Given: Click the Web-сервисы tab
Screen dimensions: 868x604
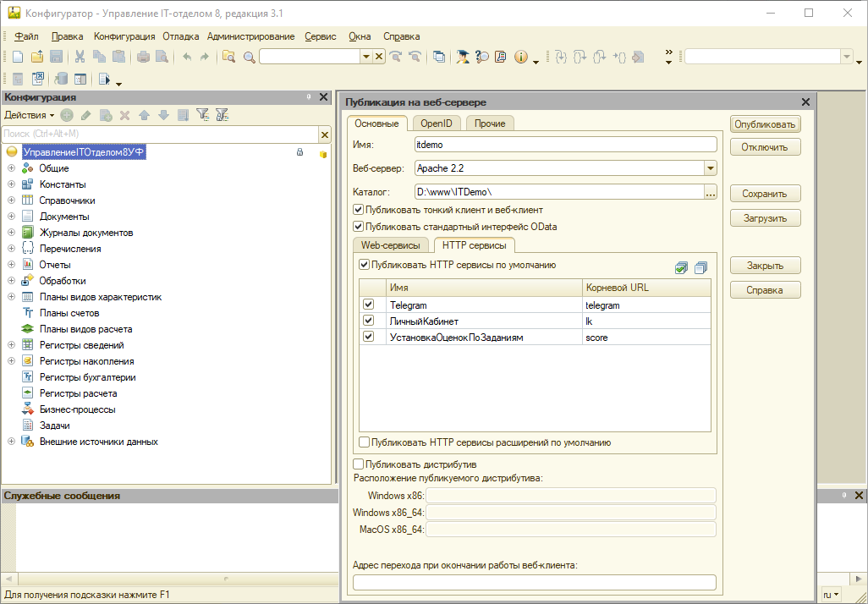Looking at the screenshot, I should [x=390, y=245].
